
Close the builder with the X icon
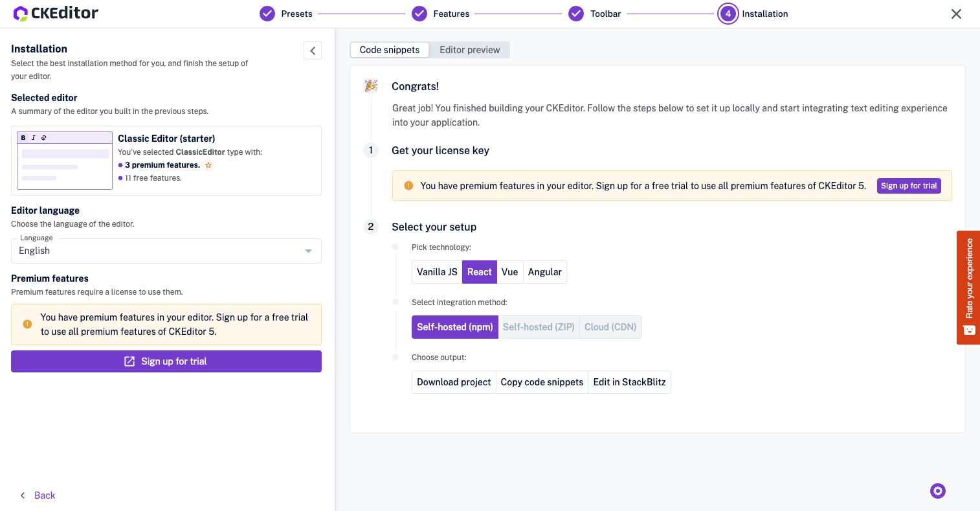[956, 14]
